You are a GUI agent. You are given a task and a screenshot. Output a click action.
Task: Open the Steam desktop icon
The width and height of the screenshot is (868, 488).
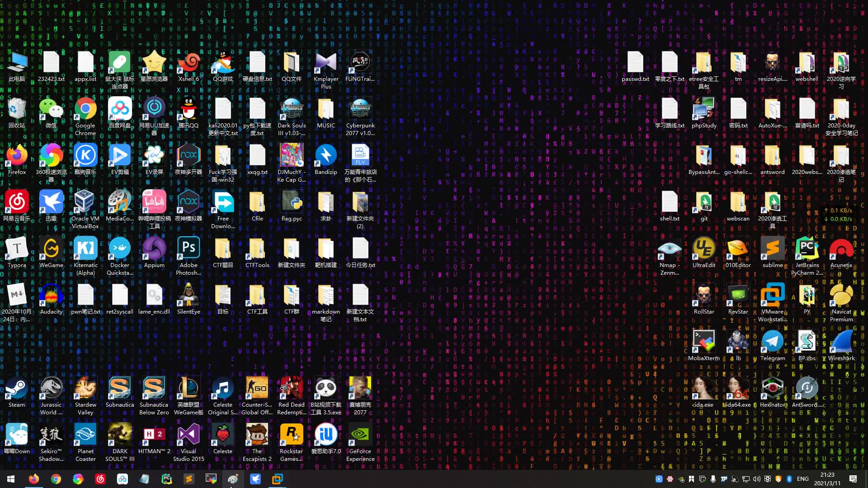[17, 389]
